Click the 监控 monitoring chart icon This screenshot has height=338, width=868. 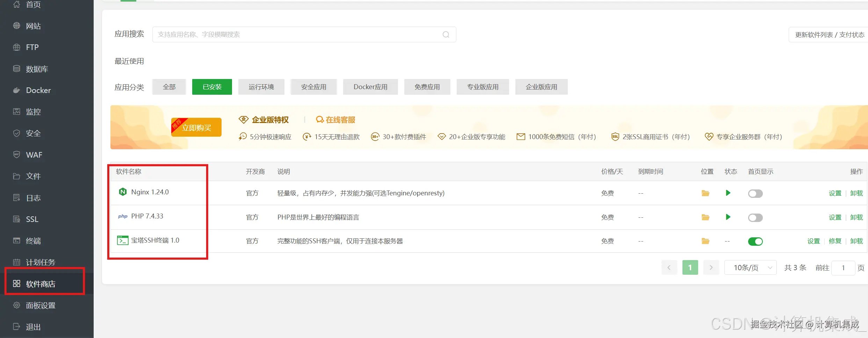click(16, 112)
